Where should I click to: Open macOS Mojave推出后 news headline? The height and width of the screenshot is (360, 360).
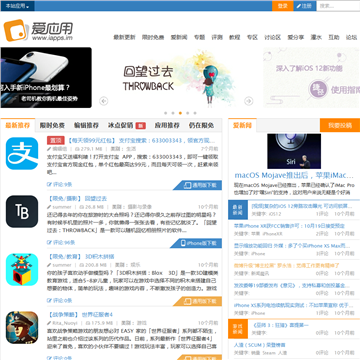tap(294, 175)
